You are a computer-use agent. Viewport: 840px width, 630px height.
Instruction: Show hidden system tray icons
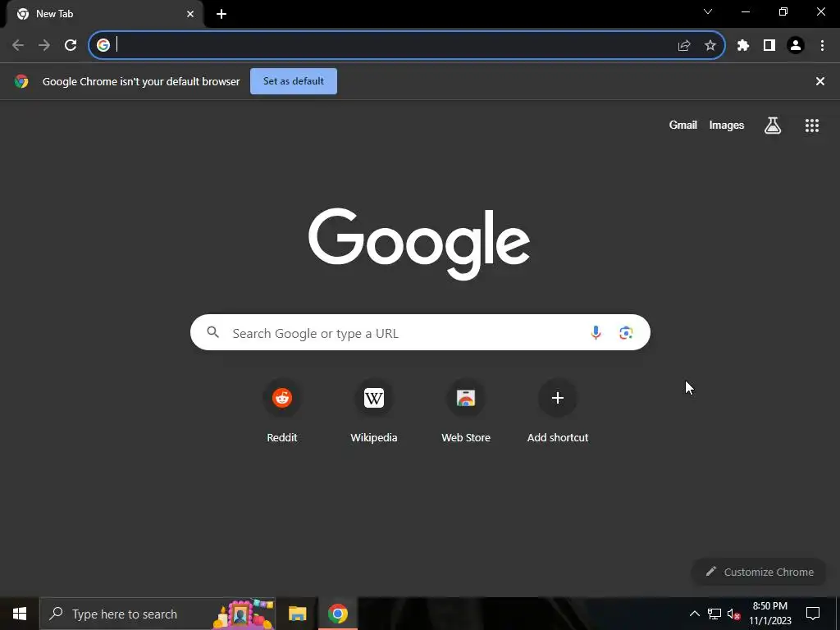pos(694,614)
